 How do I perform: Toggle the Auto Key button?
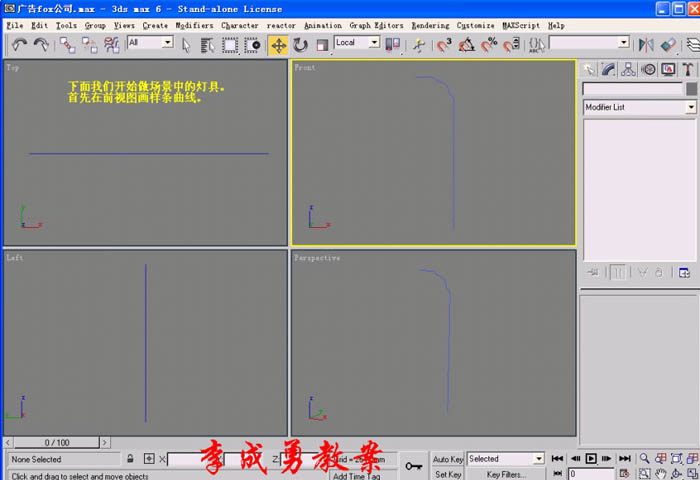[448, 459]
